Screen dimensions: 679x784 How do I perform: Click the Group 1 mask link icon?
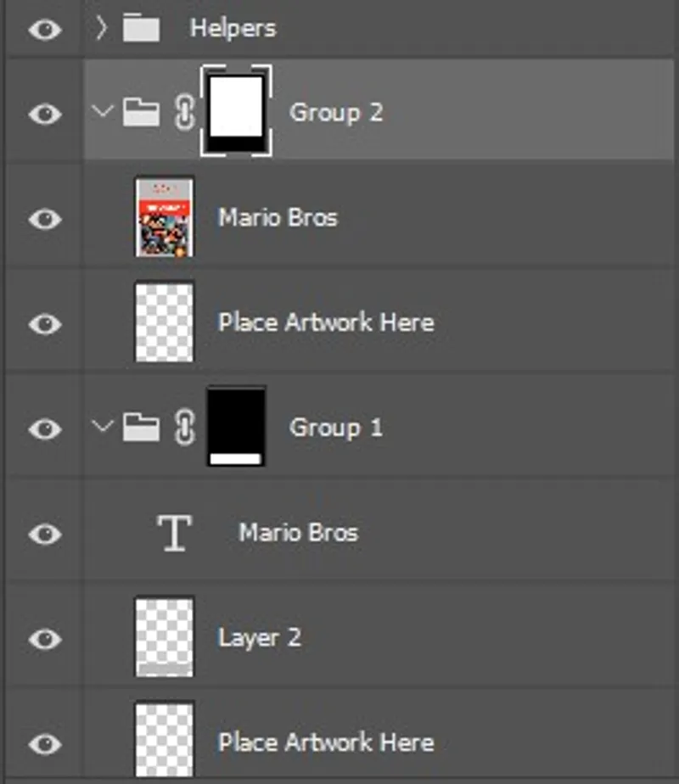coord(184,428)
